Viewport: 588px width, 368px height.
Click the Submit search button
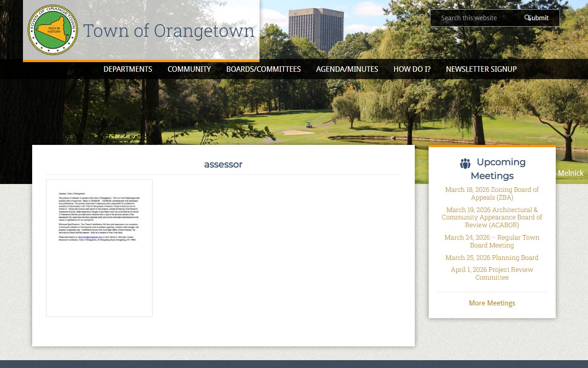[x=538, y=18]
